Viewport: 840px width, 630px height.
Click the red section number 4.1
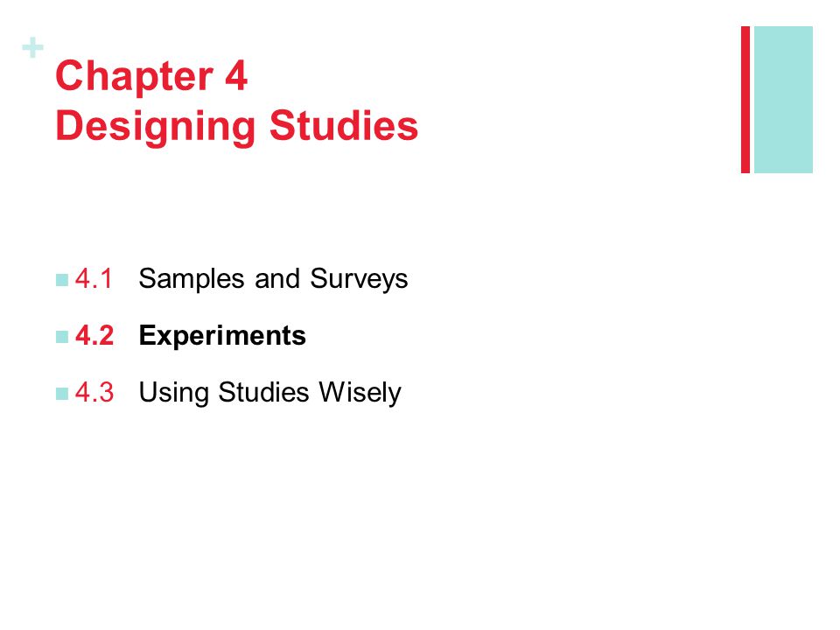(x=94, y=278)
